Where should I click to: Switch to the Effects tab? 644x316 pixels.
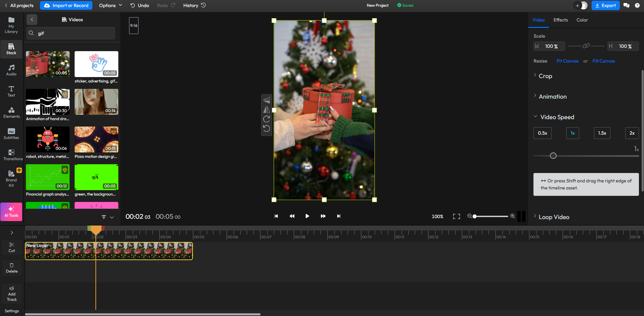(x=561, y=20)
